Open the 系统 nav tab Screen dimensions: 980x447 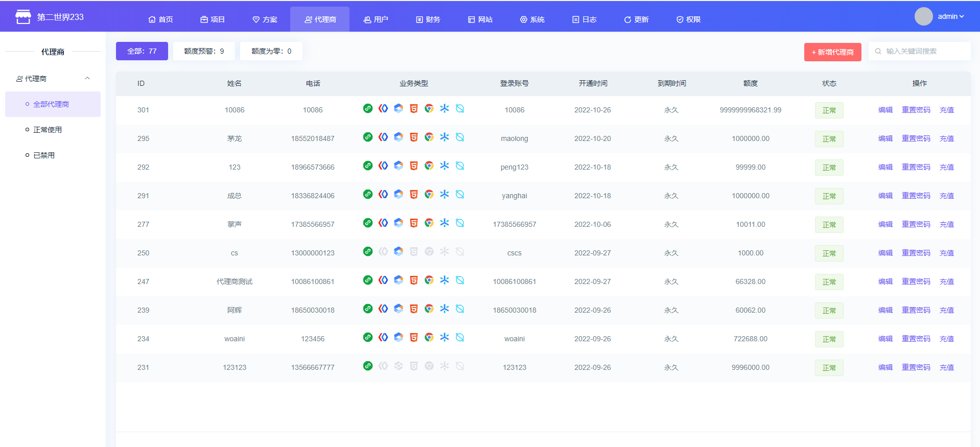[532, 19]
